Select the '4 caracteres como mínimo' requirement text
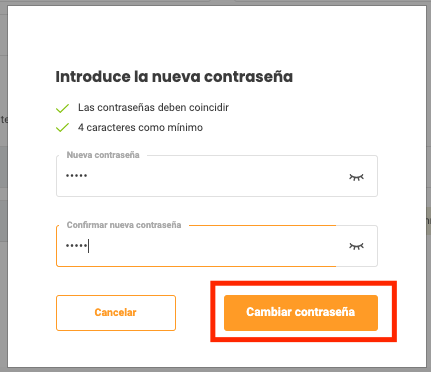 140,127
